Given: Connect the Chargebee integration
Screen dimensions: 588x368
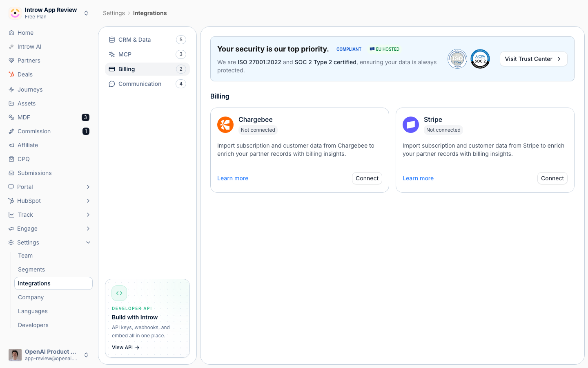Looking at the screenshot, I should pyautogui.click(x=367, y=178).
